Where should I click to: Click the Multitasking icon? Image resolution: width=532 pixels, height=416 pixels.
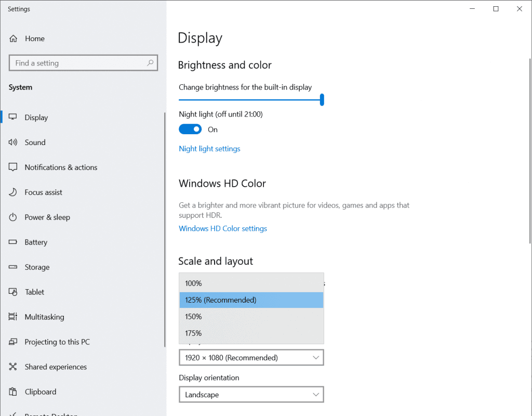13,317
